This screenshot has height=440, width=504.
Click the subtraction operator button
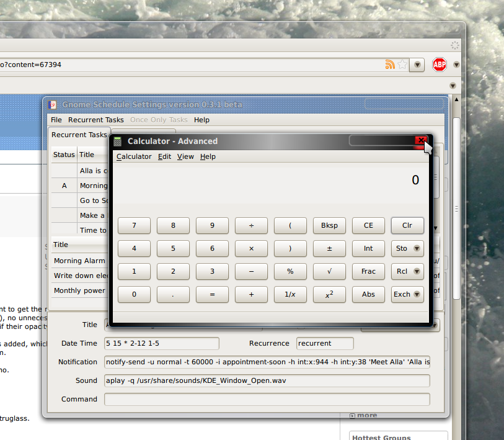click(x=251, y=271)
